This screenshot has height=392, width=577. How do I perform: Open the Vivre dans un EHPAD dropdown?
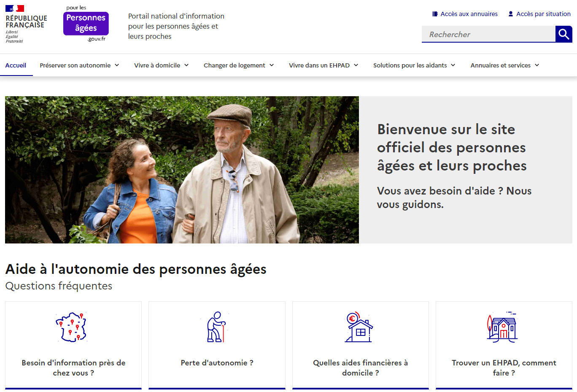(324, 65)
